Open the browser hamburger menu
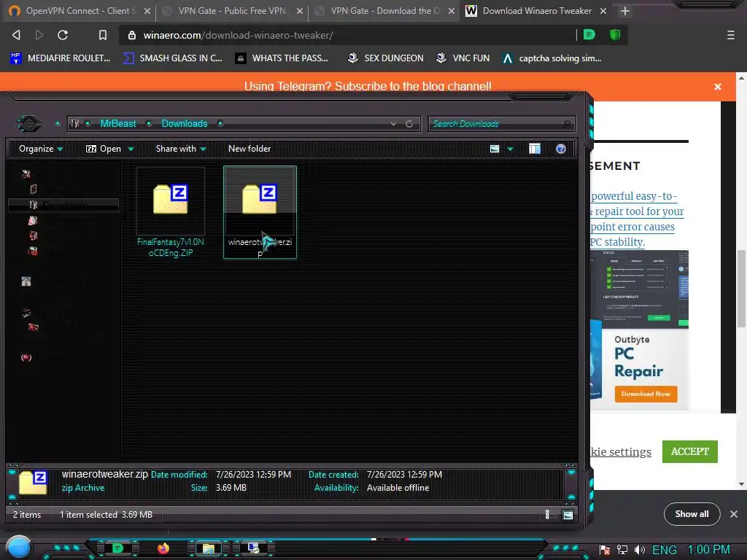Screen dimensions: 747x560 (731, 35)
